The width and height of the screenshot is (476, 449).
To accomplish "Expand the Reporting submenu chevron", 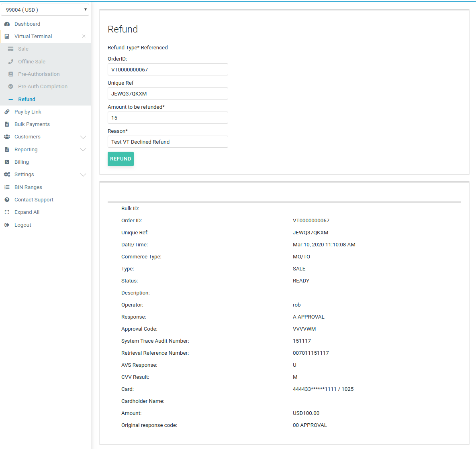I will point(83,150).
